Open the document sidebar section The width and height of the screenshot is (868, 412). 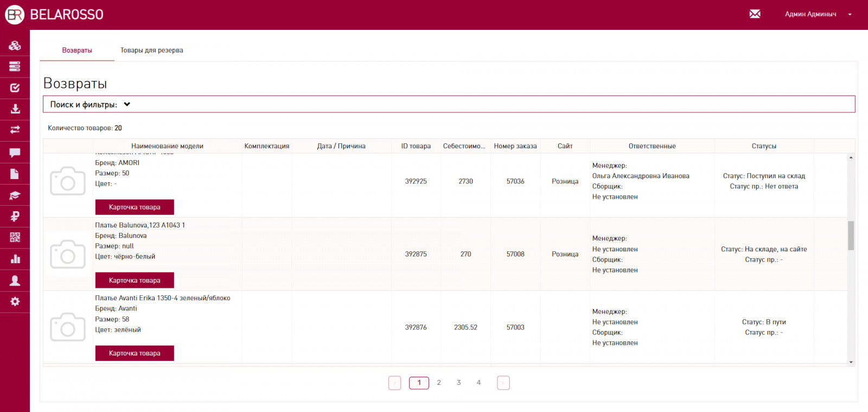[x=15, y=174]
